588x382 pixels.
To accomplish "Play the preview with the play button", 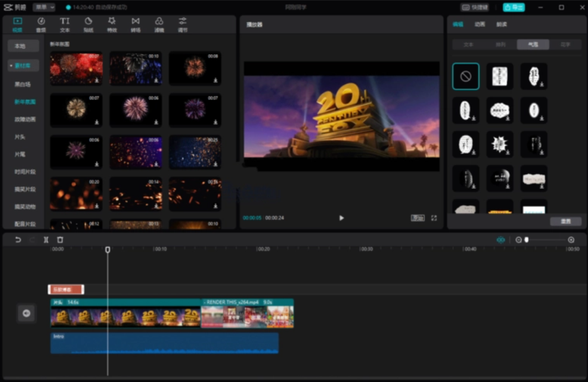I will pos(341,218).
